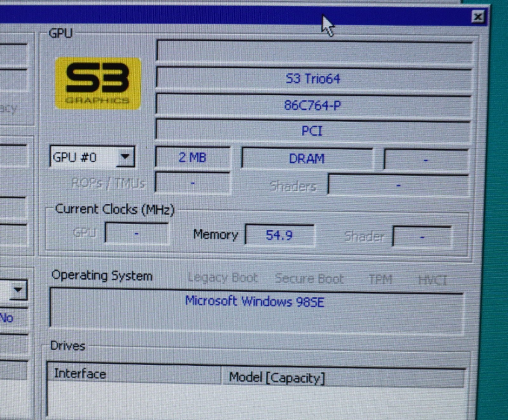
Task: Click the Operating System label
Action: [102, 275]
